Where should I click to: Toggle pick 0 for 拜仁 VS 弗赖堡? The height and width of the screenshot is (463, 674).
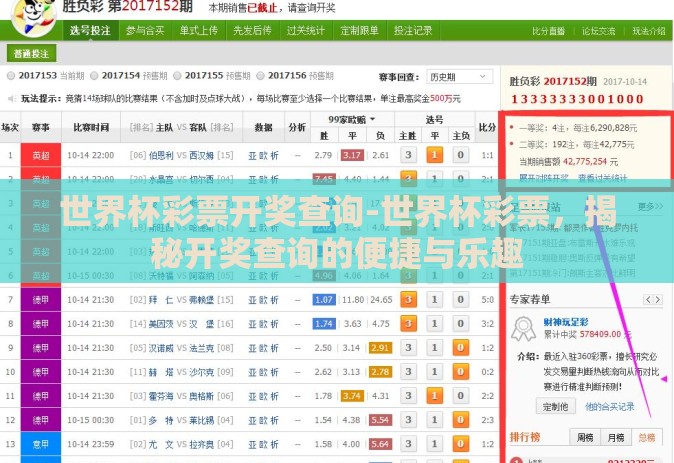point(460,299)
